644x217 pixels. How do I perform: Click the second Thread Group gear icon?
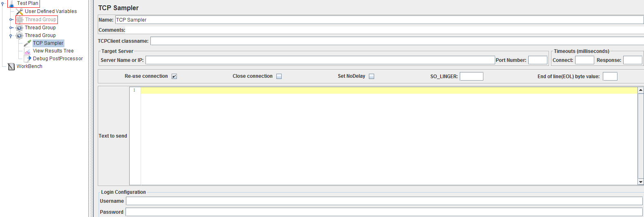coord(20,28)
